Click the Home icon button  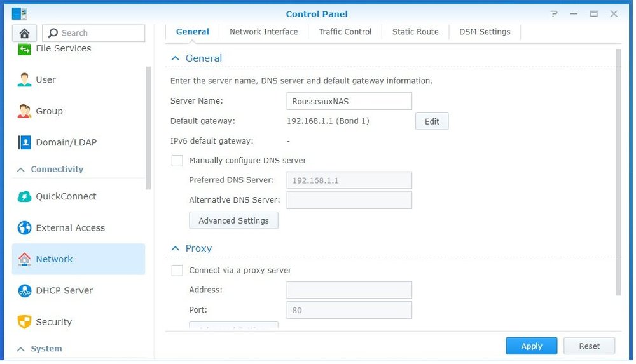[25, 33]
